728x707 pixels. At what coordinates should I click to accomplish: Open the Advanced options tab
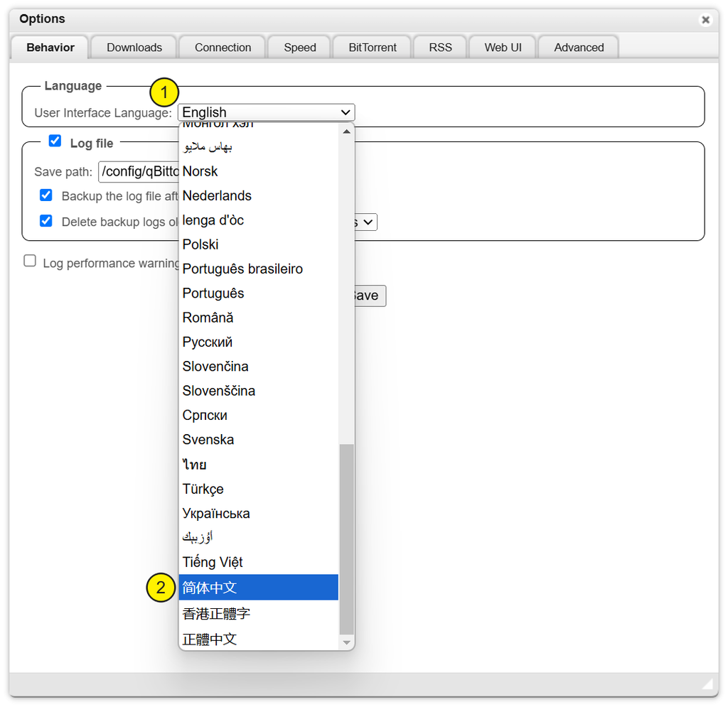point(577,47)
